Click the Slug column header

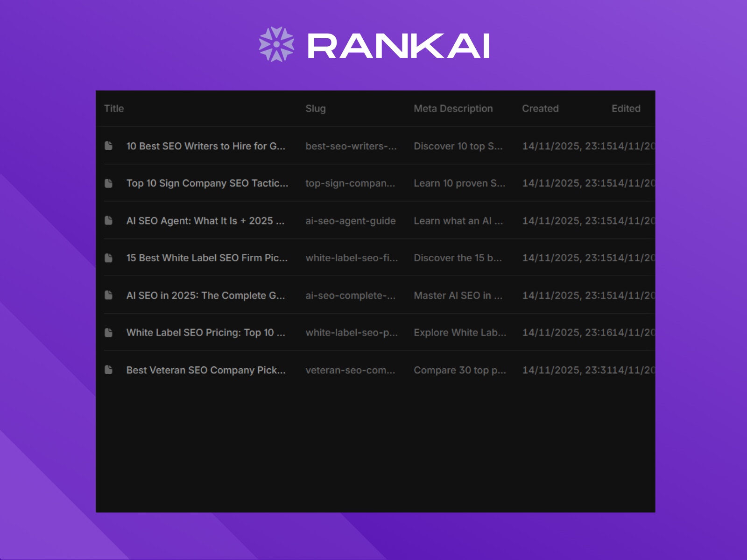(x=316, y=108)
